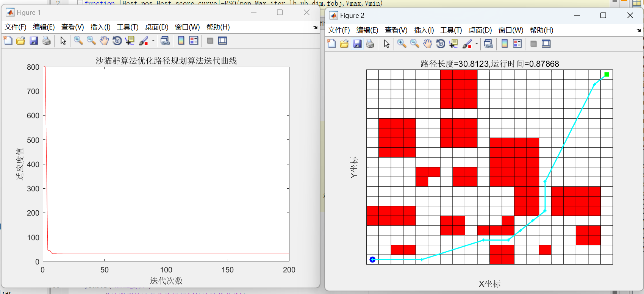Show plot tools and dock Figure 2
Screen dimensions: 644x294
point(546,44)
